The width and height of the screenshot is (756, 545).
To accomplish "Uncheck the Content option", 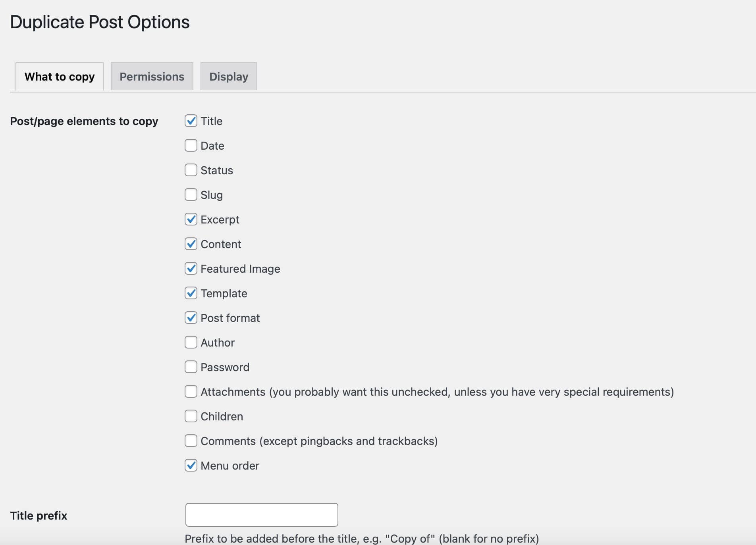I will point(191,244).
